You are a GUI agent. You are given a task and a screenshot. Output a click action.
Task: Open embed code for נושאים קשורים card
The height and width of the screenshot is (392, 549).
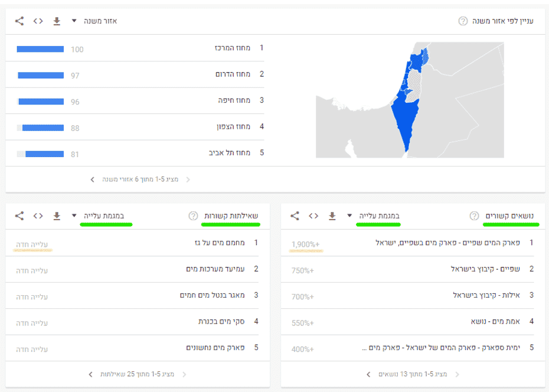313,216
